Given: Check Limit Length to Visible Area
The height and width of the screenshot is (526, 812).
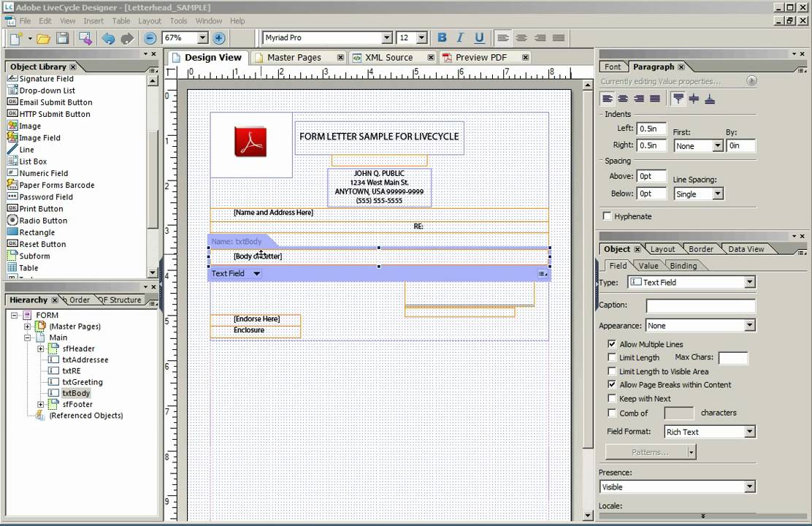Looking at the screenshot, I should coord(612,372).
